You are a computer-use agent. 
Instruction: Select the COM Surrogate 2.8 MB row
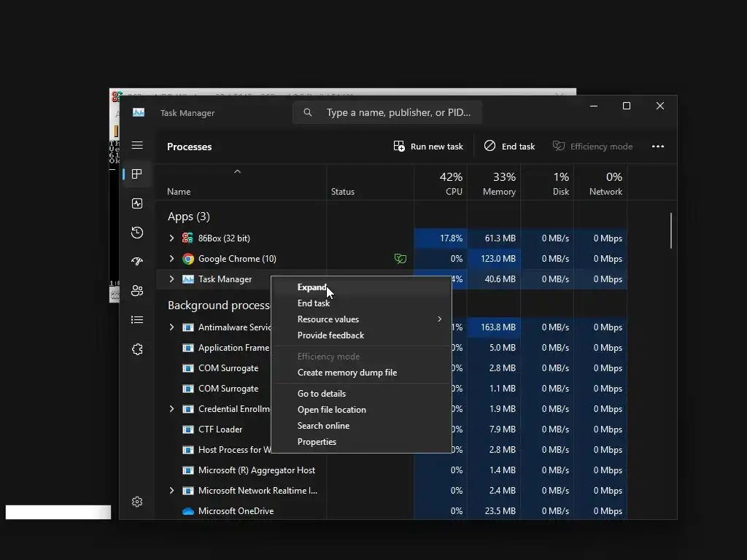click(x=392, y=368)
